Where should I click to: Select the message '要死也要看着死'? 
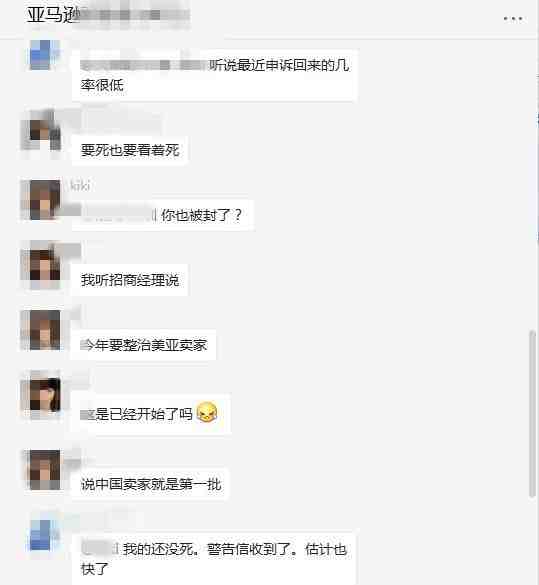point(129,150)
